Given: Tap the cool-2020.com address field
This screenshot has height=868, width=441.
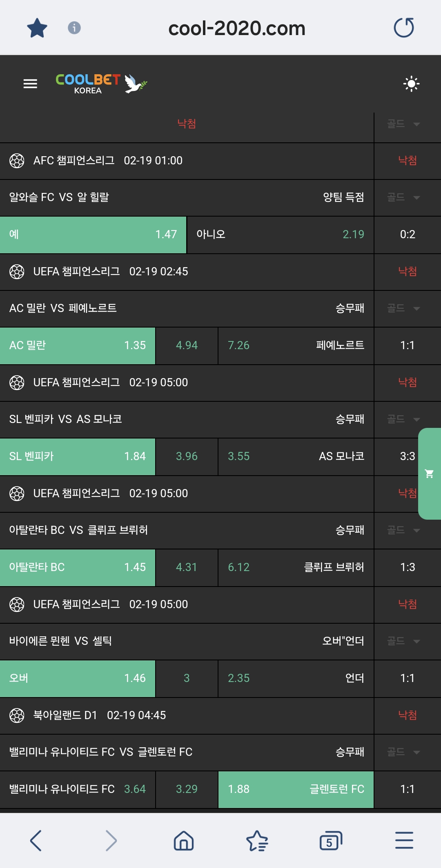Looking at the screenshot, I should point(237,28).
